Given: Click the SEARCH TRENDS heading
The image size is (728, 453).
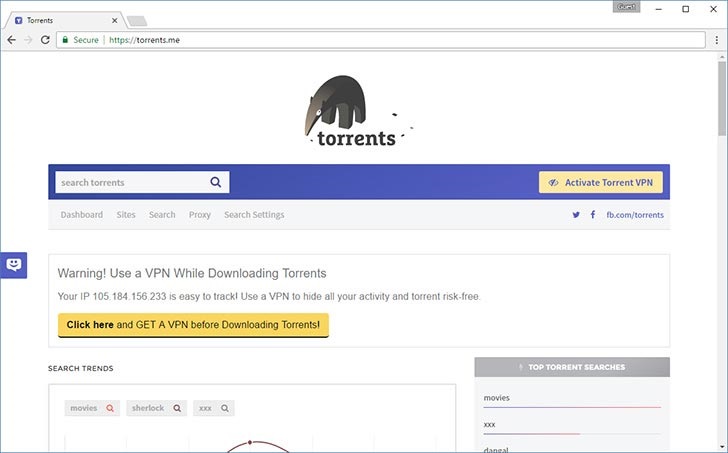Looking at the screenshot, I should click(81, 368).
